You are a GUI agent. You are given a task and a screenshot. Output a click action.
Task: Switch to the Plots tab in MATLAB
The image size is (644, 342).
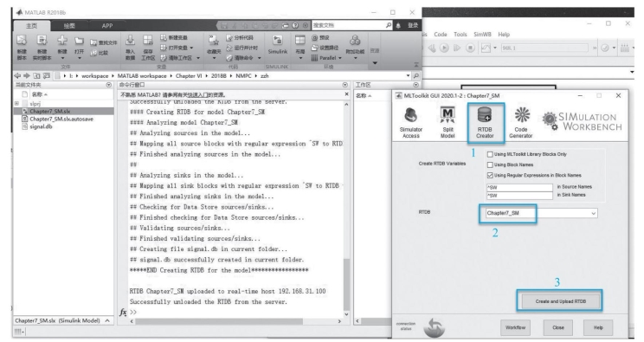coord(69,26)
